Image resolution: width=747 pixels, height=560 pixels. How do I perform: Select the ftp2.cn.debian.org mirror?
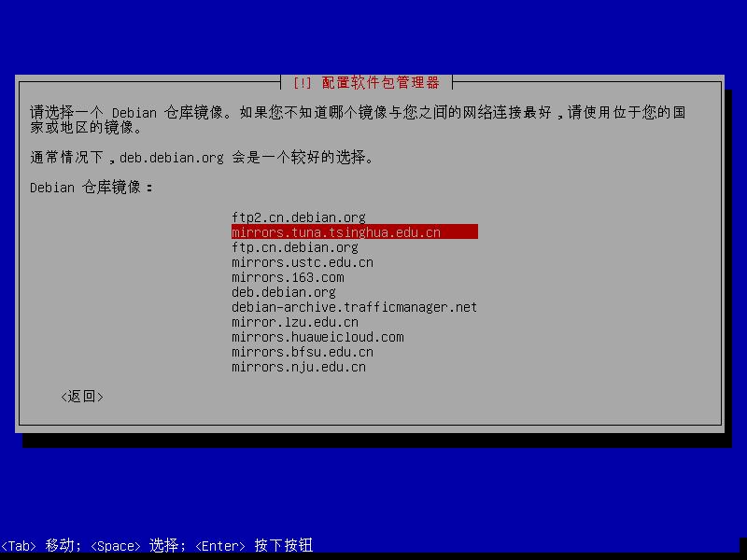299,217
